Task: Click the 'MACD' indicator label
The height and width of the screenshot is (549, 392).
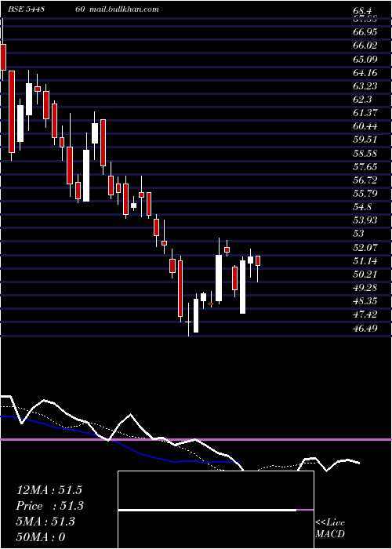Action: [330, 534]
